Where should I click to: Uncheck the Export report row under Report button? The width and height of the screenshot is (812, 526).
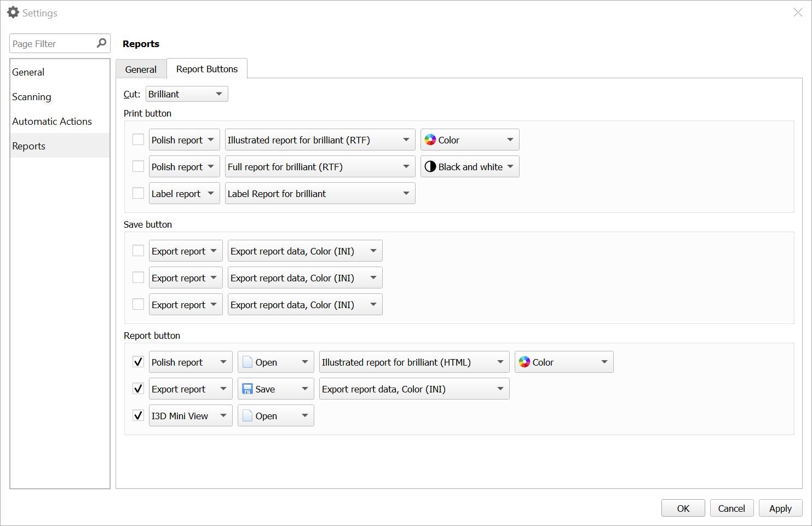click(138, 388)
